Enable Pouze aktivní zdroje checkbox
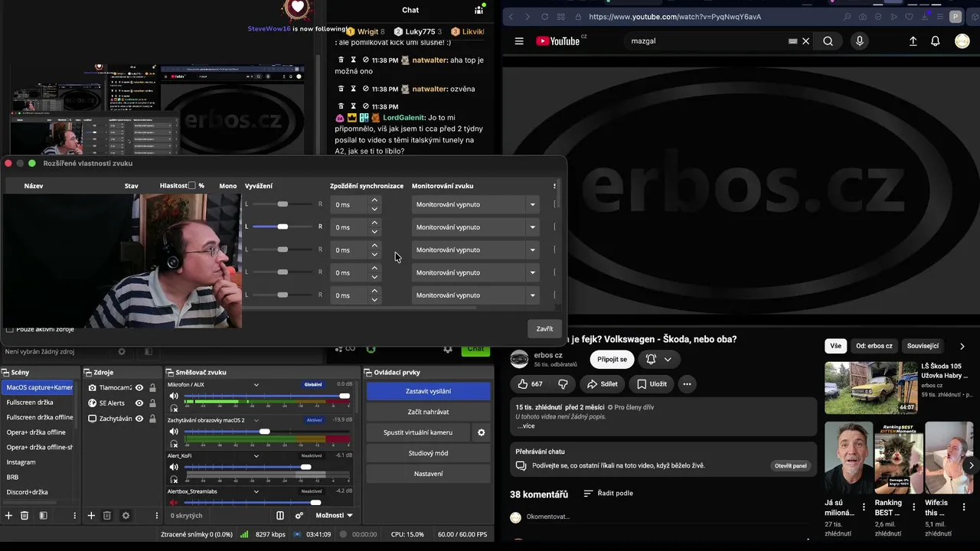Screen dimensions: 980x551 (x=10, y=329)
